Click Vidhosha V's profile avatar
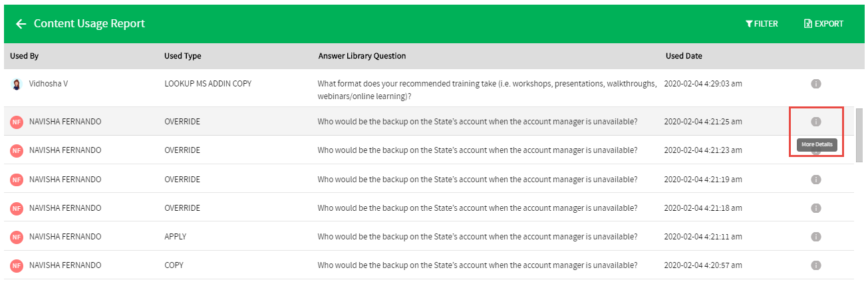This screenshot has height=282, width=868. coord(17,84)
